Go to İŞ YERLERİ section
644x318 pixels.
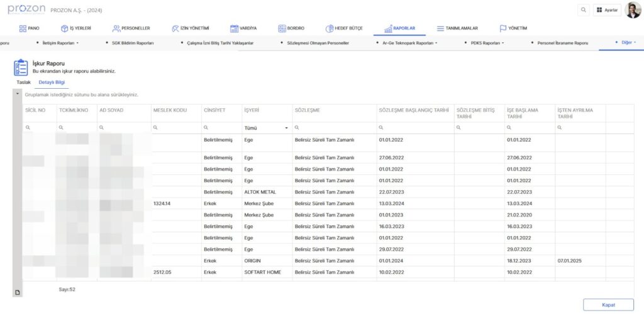point(75,28)
